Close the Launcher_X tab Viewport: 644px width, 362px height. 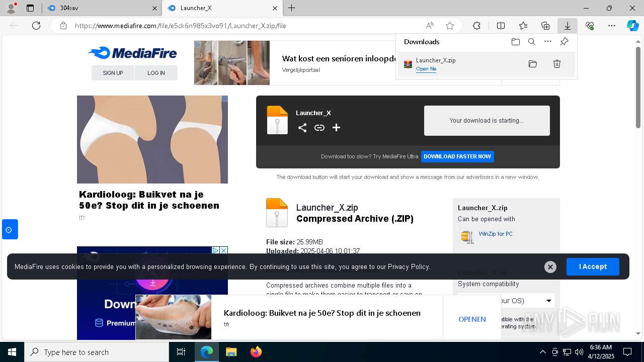tap(275, 8)
